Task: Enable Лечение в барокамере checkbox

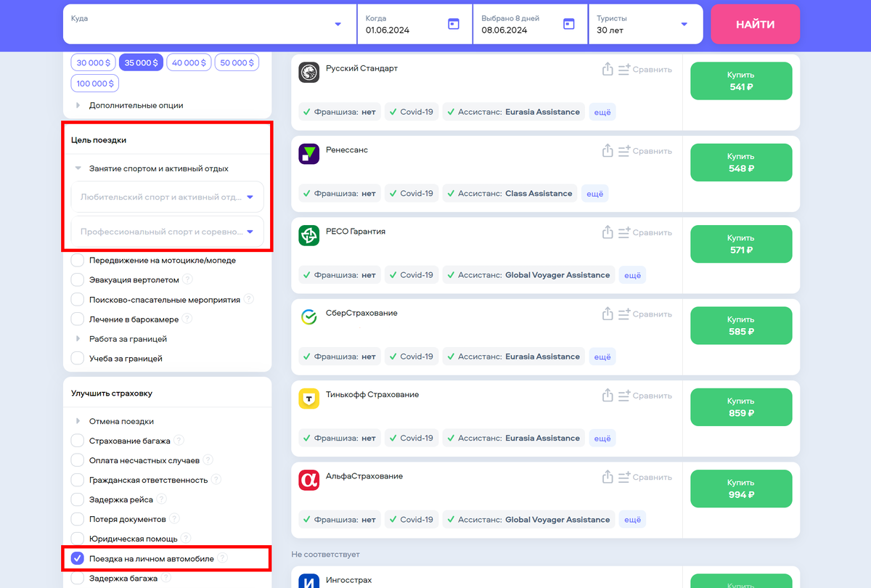Action: coord(78,319)
